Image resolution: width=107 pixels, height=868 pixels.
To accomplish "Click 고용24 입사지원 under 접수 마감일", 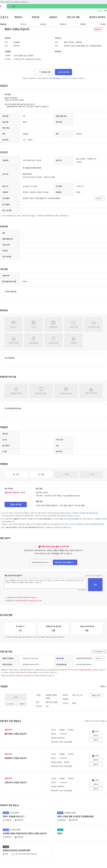I will click(15, 504).
